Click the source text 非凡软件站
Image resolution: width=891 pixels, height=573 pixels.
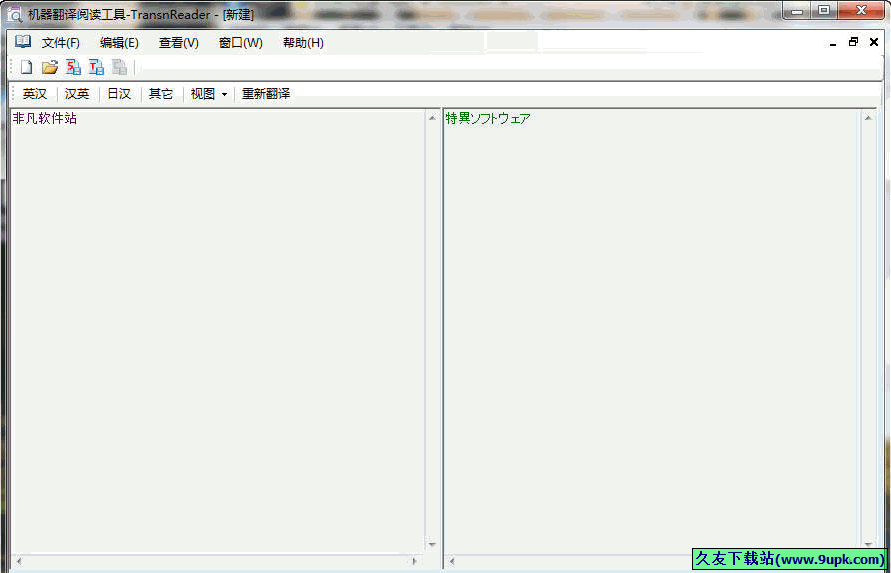(45, 119)
